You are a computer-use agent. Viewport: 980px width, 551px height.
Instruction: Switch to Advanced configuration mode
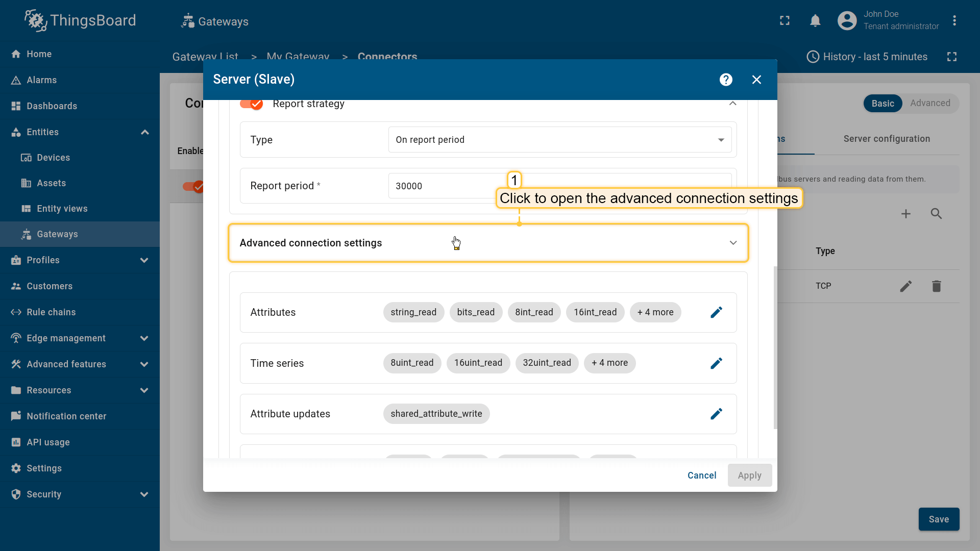tap(930, 103)
